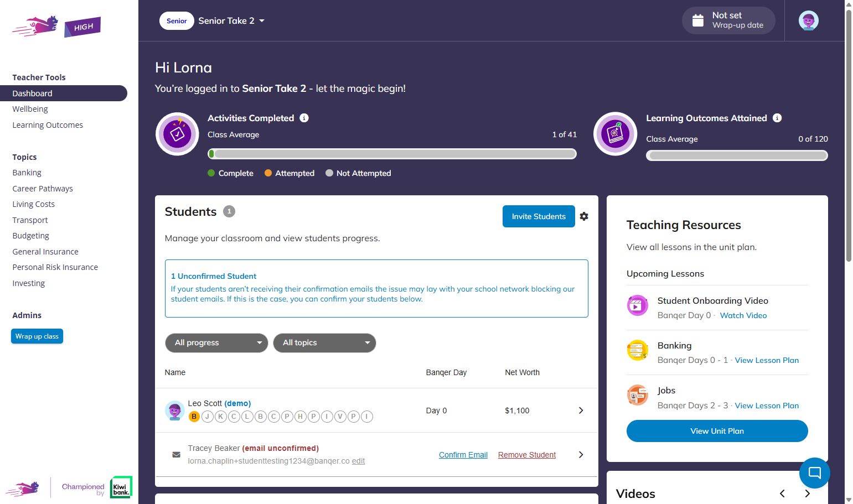Viewport: 853px width, 504px height.
Task: Open the live chat bubble
Action: click(x=814, y=472)
